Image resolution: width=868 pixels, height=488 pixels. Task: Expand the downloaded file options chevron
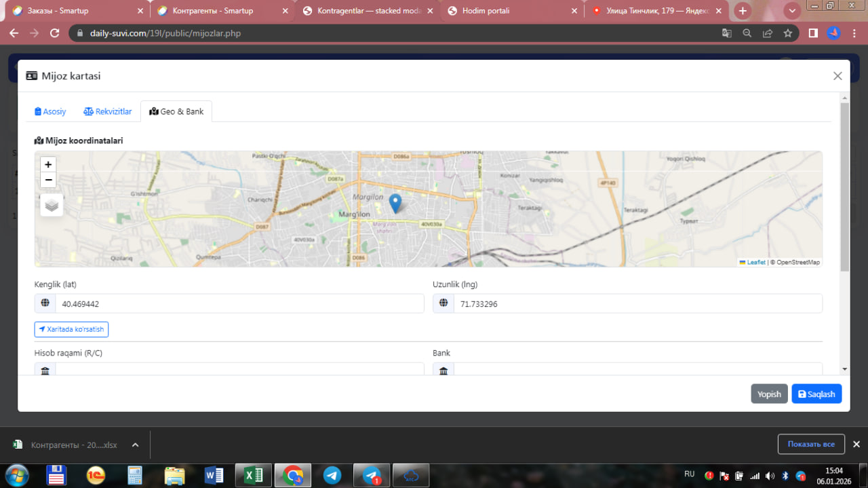(x=135, y=445)
